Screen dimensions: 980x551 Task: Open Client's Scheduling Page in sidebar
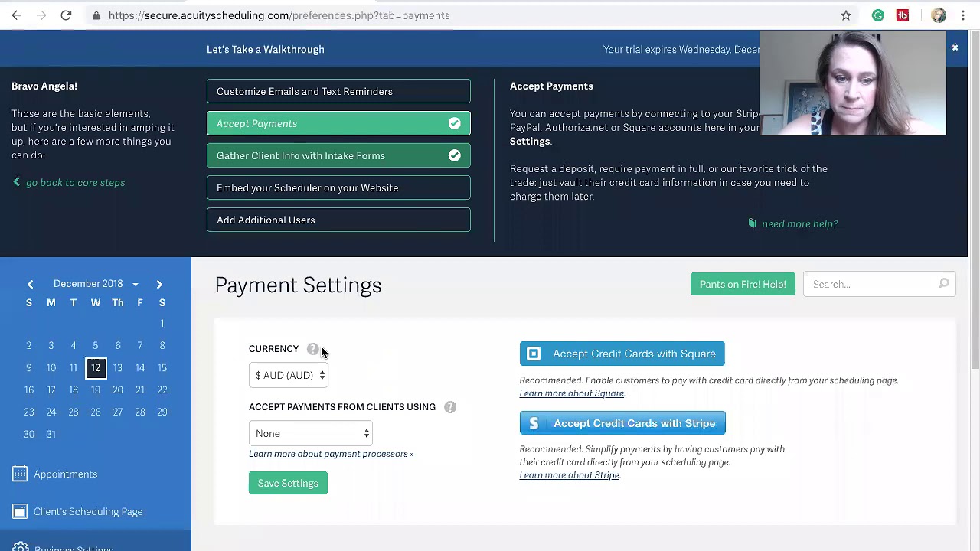(88, 511)
